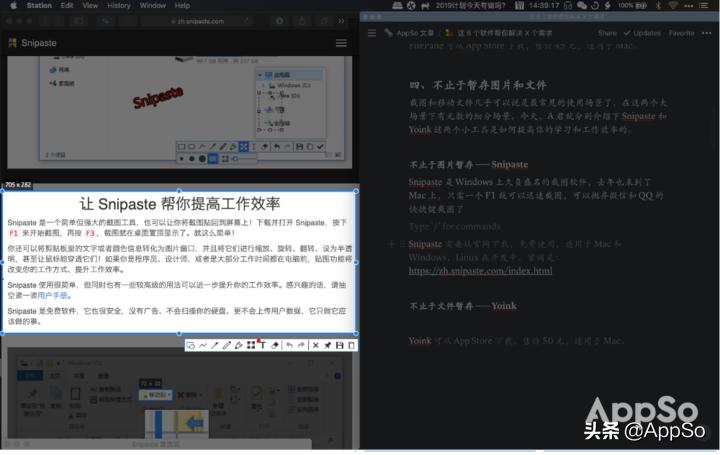Copy the snip to clipboard icon
Screen dimensions: 720x455
click(351, 346)
